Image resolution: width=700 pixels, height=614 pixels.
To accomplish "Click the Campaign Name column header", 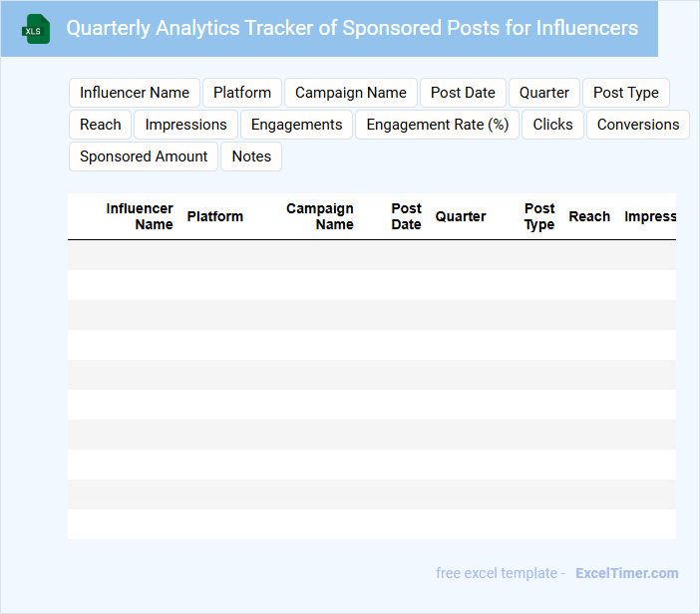I will point(320,216).
